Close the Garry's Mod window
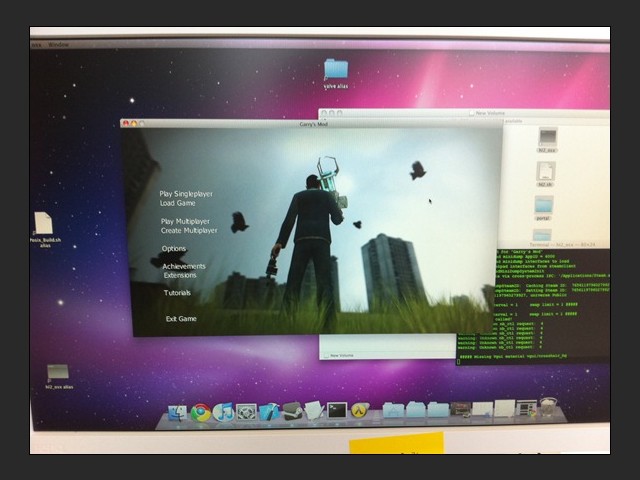Screen dimensions: 640x480 pyautogui.click(x=126, y=123)
